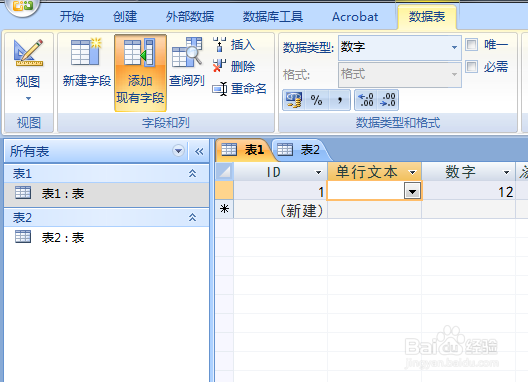Screen dimensions: 528x382
Task: Open the 创建 ribbon tab
Action: tap(125, 17)
